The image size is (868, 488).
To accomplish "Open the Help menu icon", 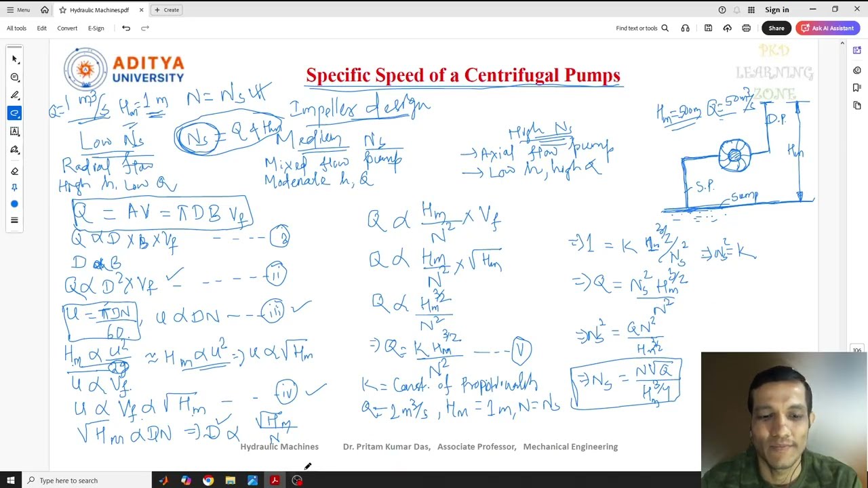I will click(722, 10).
